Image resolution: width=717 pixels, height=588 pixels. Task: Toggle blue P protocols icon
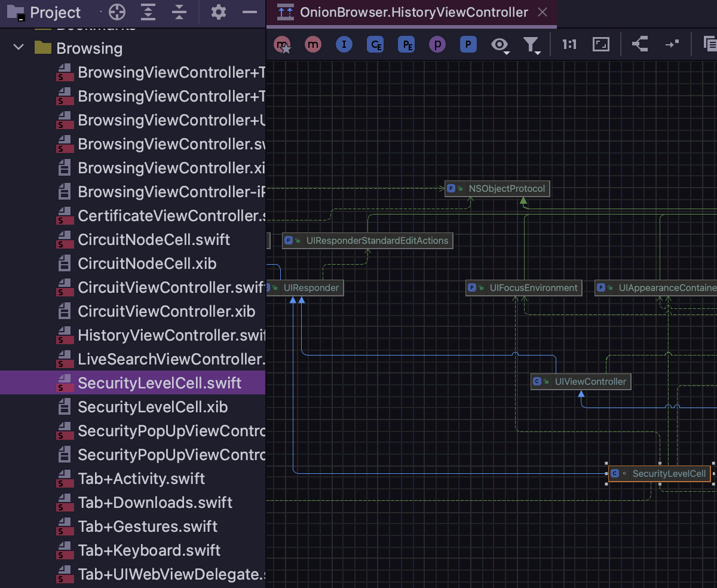point(468,44)
